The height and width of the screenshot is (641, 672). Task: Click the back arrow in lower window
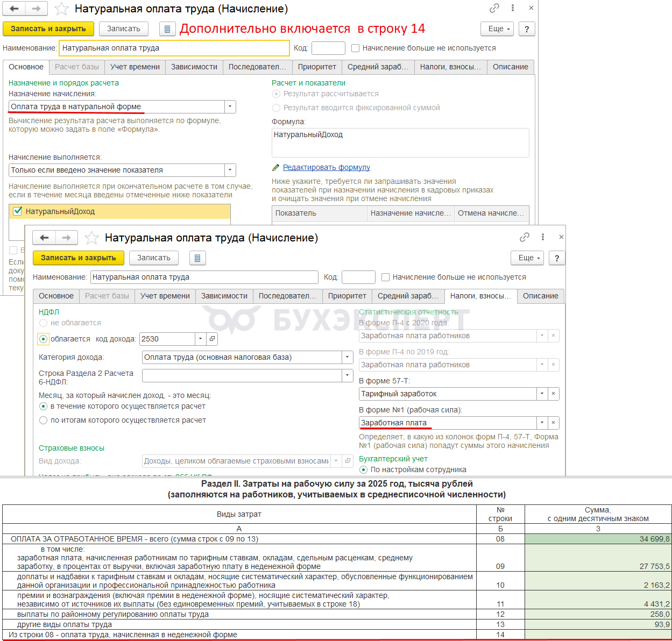click(44, 238)
